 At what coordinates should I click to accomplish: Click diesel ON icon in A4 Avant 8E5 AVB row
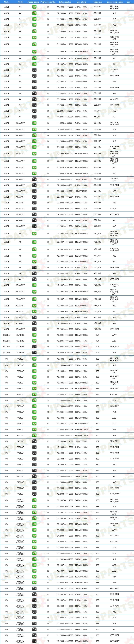pyautogui.click(x=34, y=220)
